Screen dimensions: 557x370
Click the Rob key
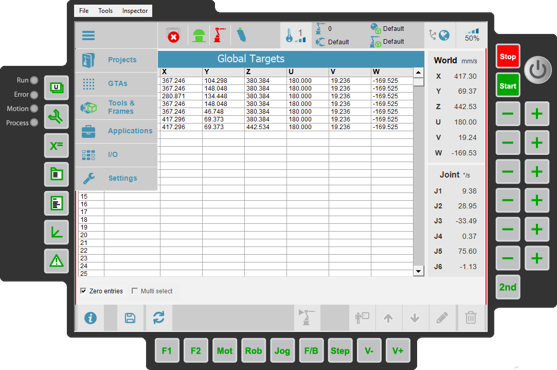[x=253, y=351]
